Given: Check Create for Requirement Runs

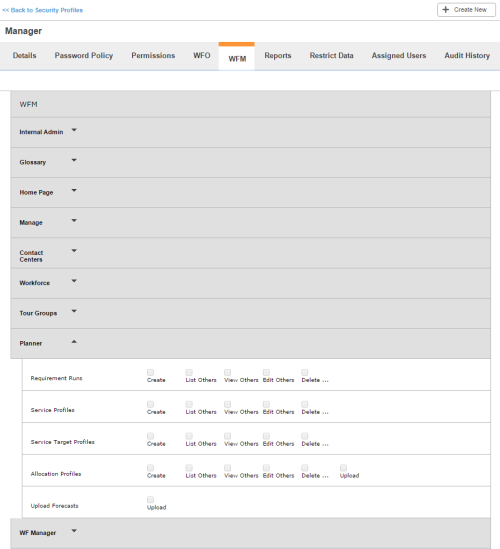Looking at the screenshot, I should click(x=150, y=372).
